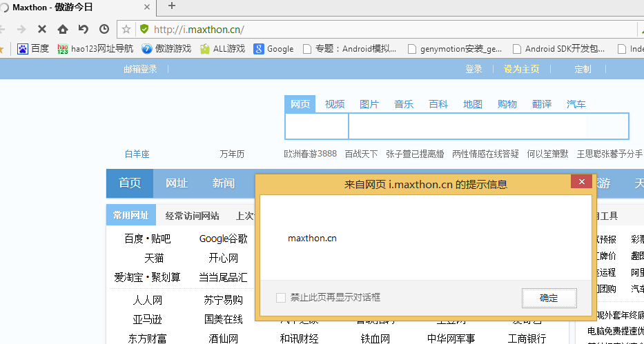Open the 铁血网 site link
This screenshot has height=344, width=644.
375,338
